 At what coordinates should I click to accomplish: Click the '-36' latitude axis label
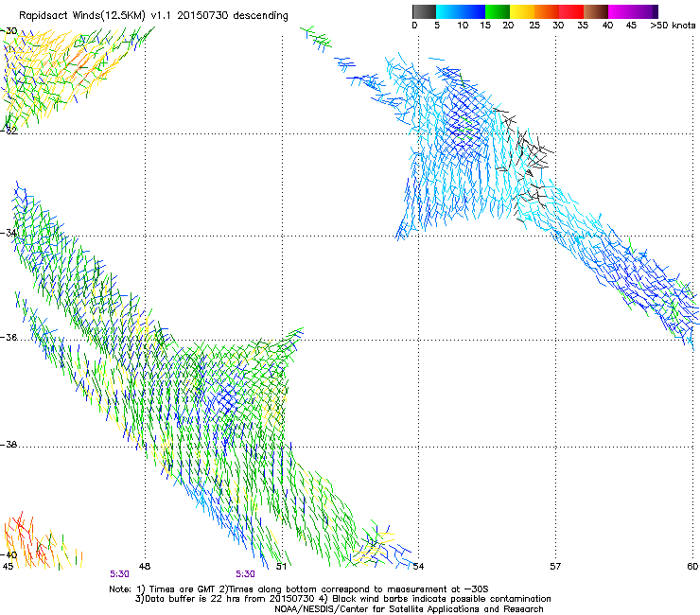[x=9, y=337]
